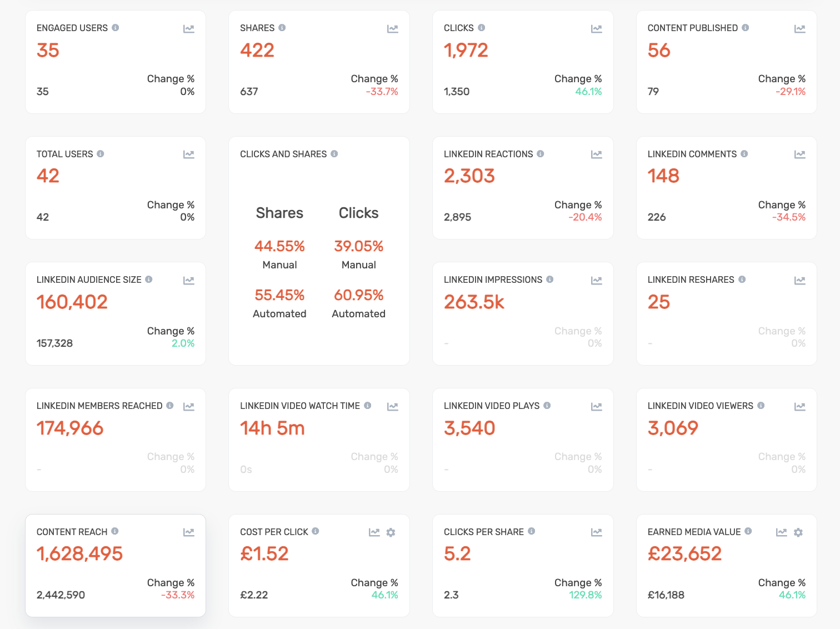Click the Content Reach chart icon

(189, 532)
